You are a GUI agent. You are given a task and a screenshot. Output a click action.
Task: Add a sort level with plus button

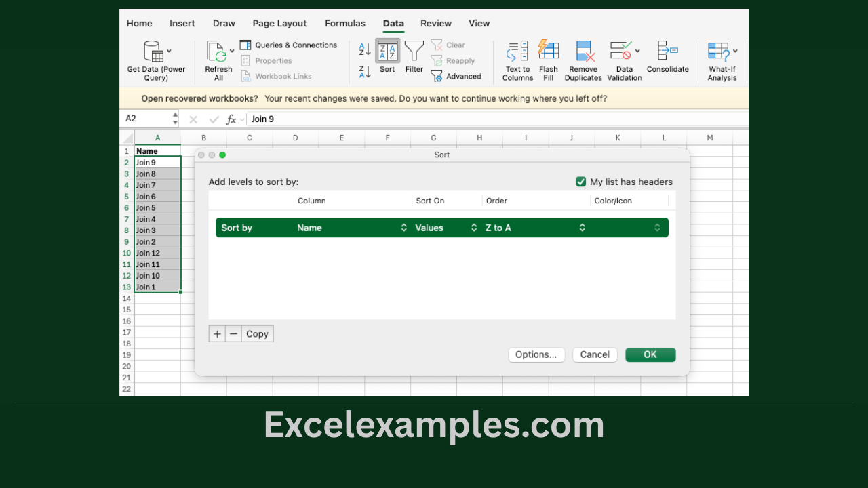tap(217, 333)
